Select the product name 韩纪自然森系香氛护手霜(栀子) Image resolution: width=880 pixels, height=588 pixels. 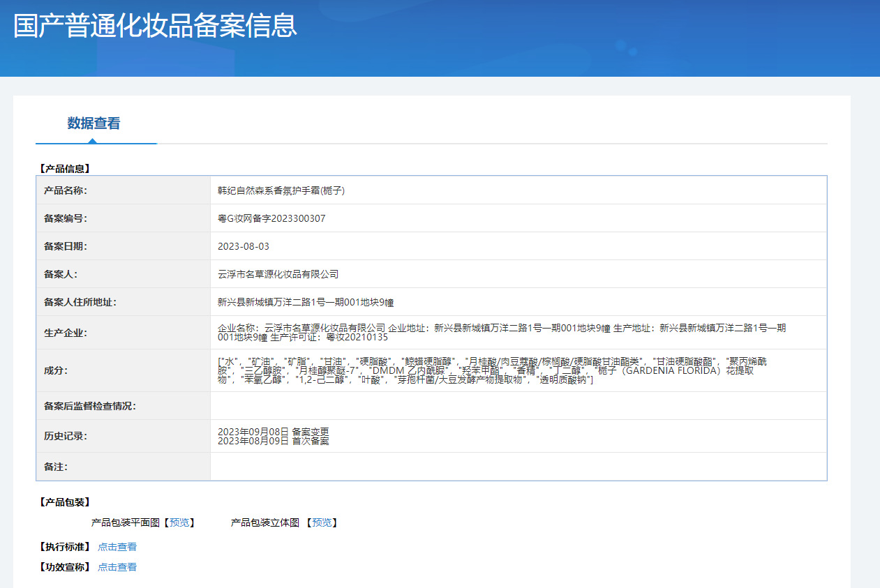[x=281, y=190]
